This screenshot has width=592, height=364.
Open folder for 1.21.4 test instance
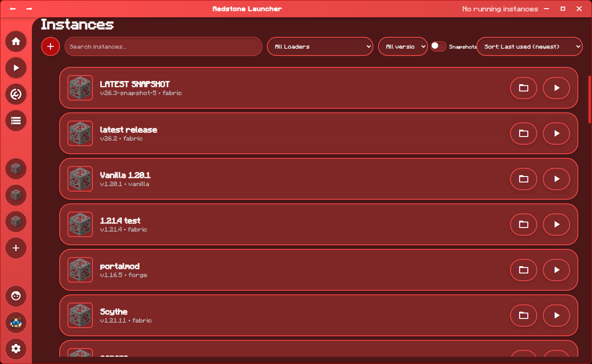(524, 224)
